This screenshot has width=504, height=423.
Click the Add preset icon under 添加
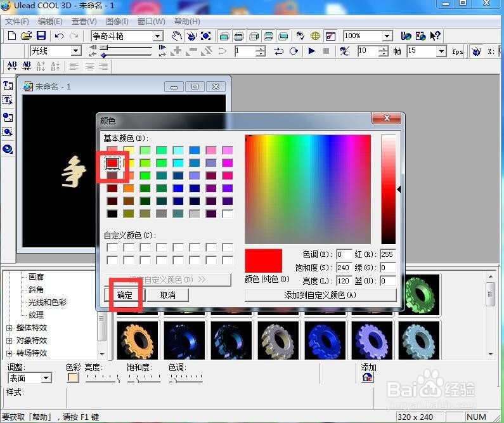368,378
